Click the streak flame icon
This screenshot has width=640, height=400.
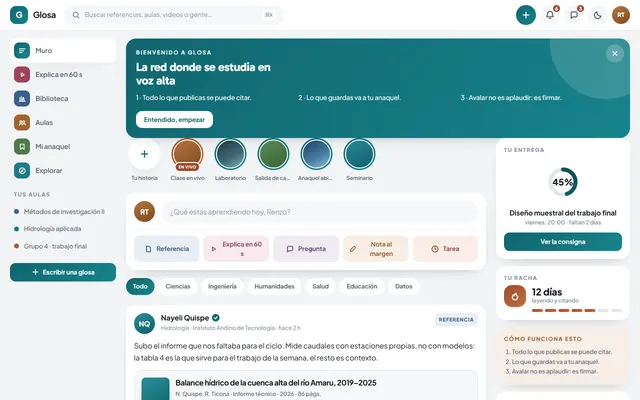(515, 296)
